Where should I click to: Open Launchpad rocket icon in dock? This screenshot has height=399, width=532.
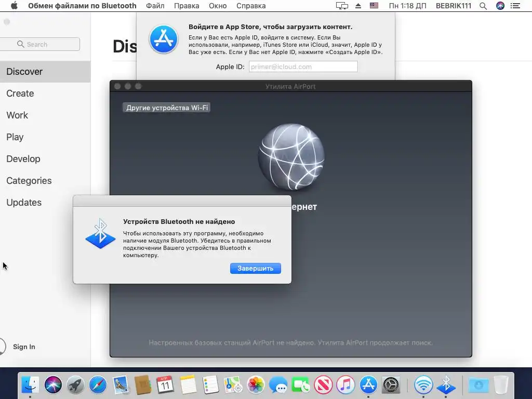pos(75,385)
